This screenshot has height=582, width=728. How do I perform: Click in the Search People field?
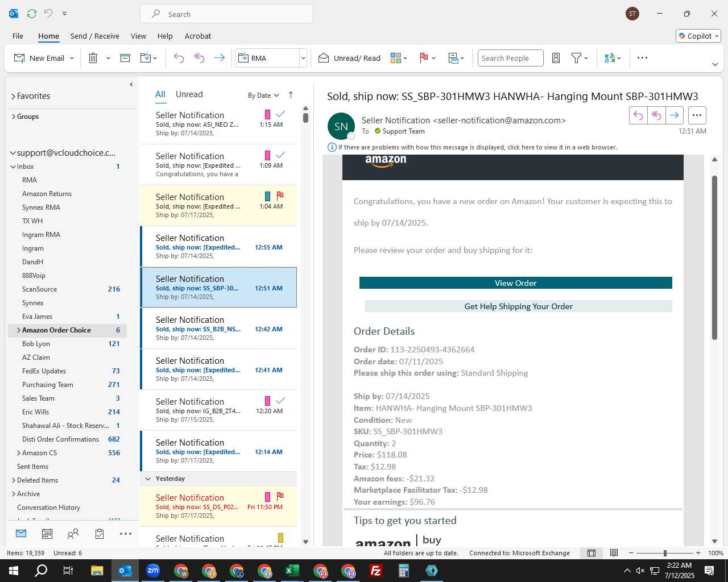tap(510, 58)
